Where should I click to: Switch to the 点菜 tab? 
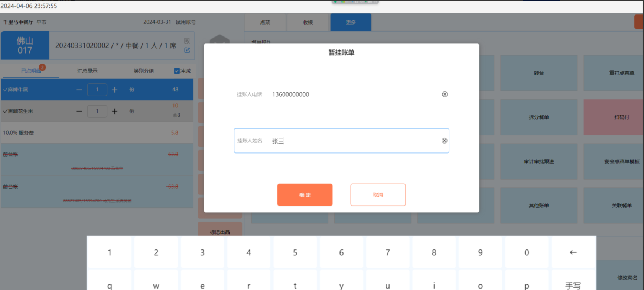click(x=265, y=22)
